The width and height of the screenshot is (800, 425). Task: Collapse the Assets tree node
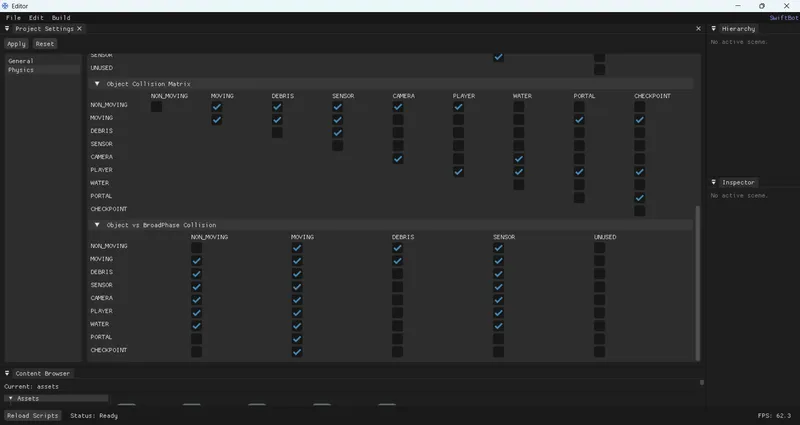[x=11, y=398]
